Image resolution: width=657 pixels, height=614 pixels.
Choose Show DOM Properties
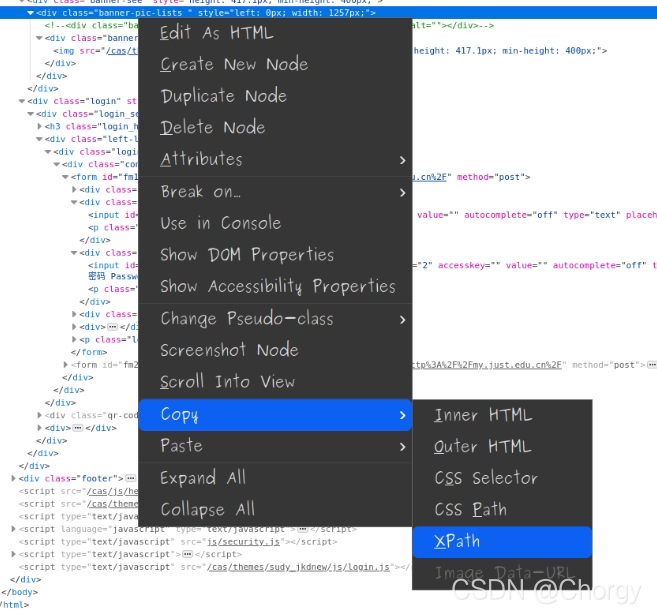[x=275, y=255]
